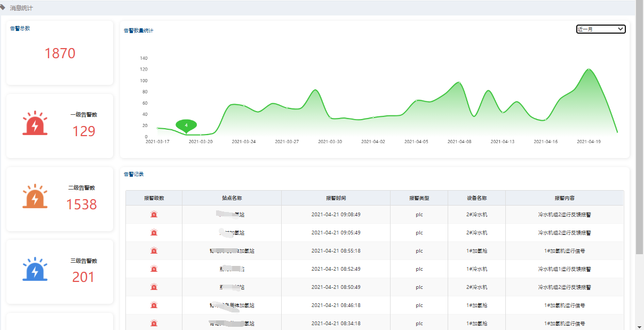Click alarm icon in 09:08:49 record row
Screen dimensions: 644x330
(x=154, y=215)
